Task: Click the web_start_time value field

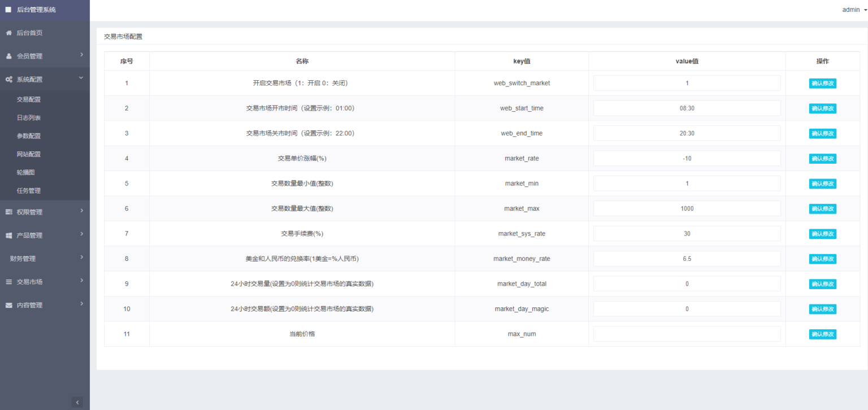Action: 687,108
